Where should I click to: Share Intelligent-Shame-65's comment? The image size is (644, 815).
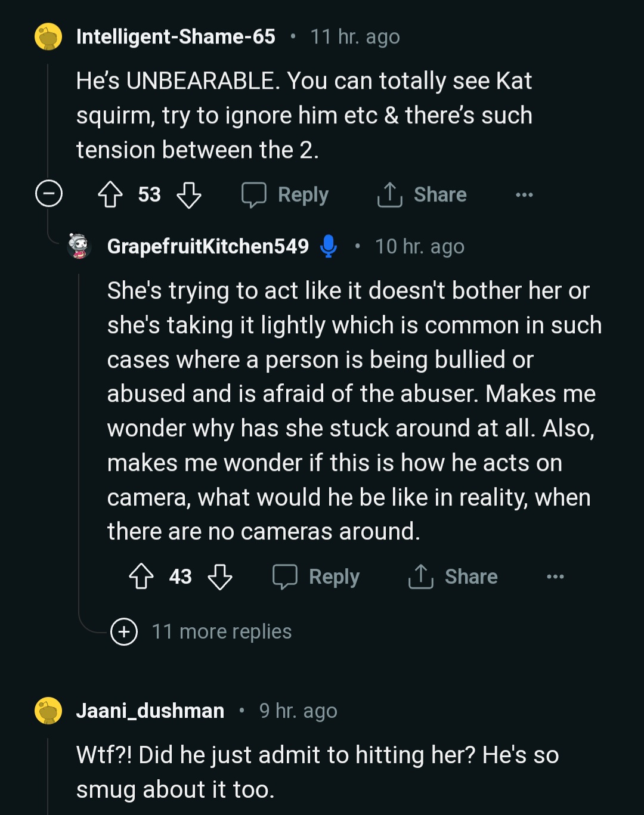click(422, 194)
